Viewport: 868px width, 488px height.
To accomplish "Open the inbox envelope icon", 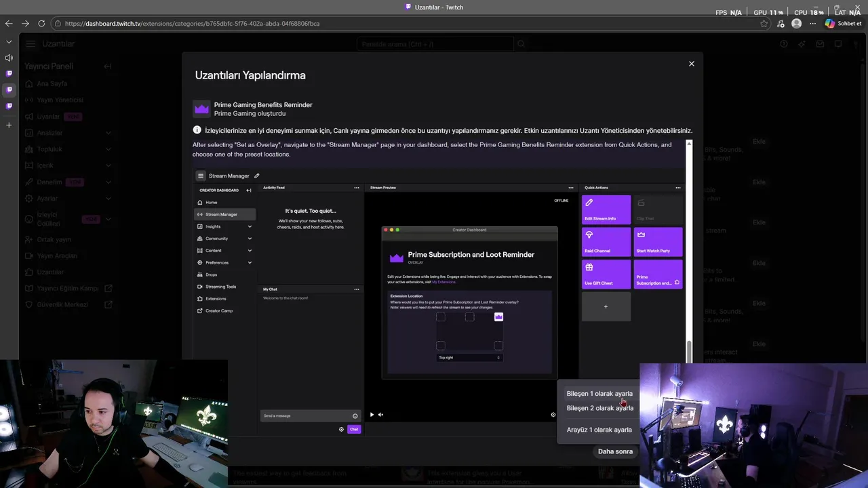I will click(820, 44).
